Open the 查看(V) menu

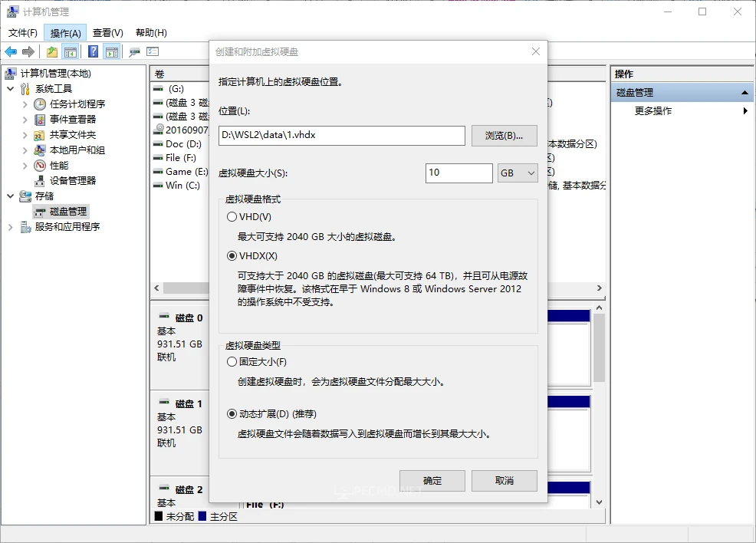[x=108, y=33]
